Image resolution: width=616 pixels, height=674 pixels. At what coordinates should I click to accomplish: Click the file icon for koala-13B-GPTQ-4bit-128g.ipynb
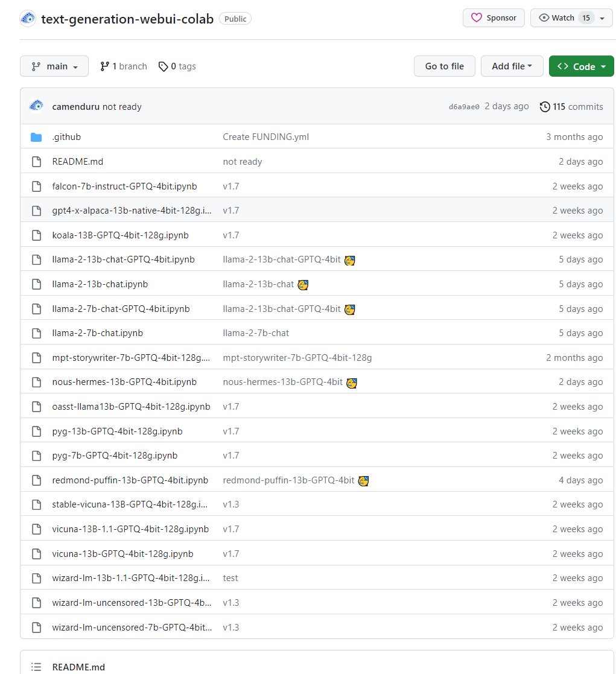click(37, 235)
